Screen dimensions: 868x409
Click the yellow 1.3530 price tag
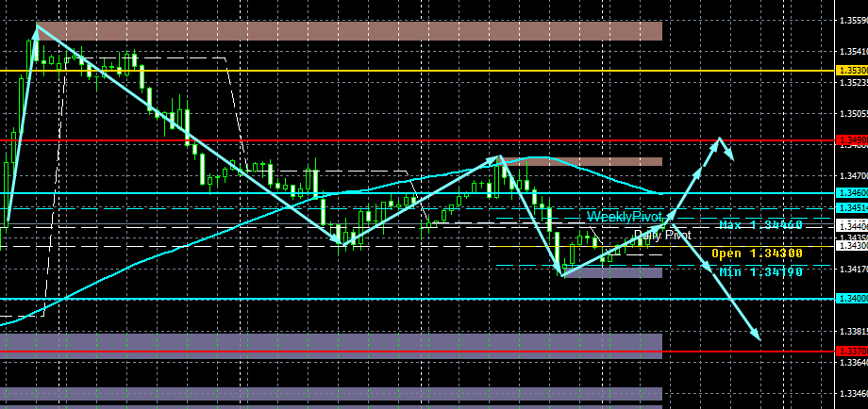[851, 71]
